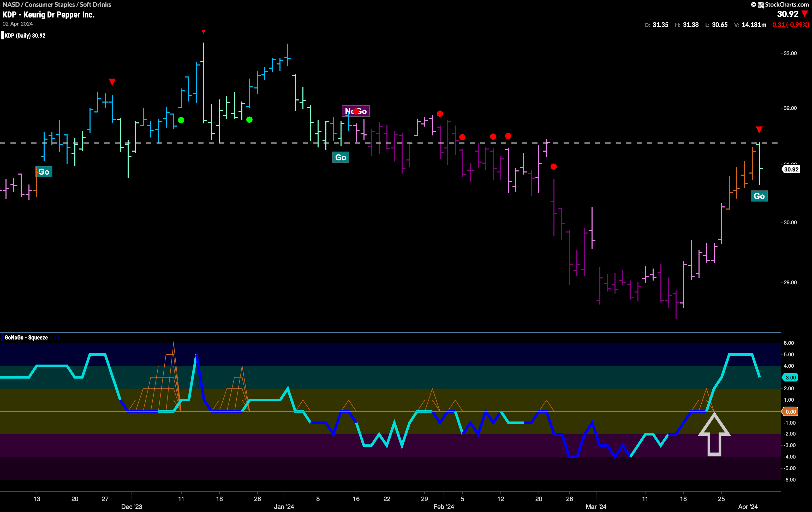Click the 22 date axis label

tap(387, 499)
